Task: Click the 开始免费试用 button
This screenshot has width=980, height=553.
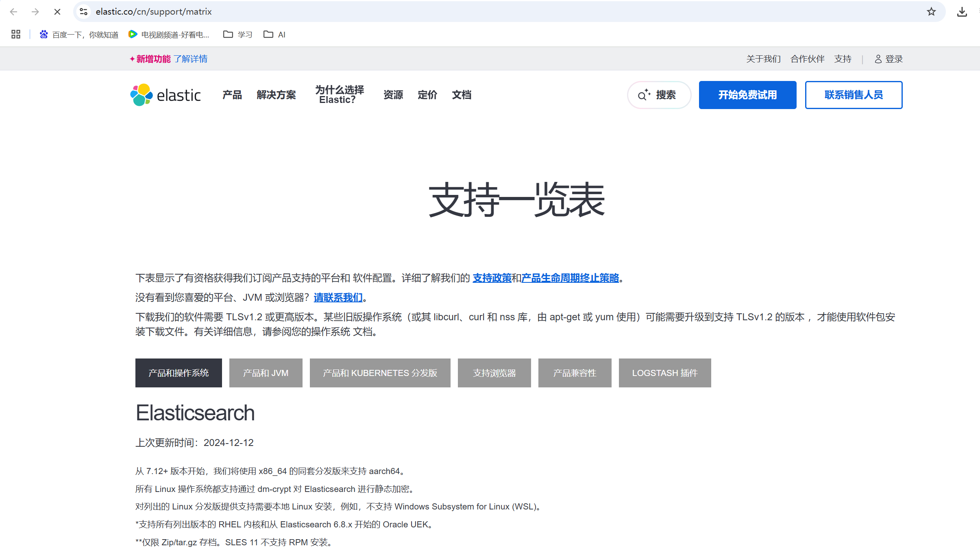Action: (x=747, y=95)
